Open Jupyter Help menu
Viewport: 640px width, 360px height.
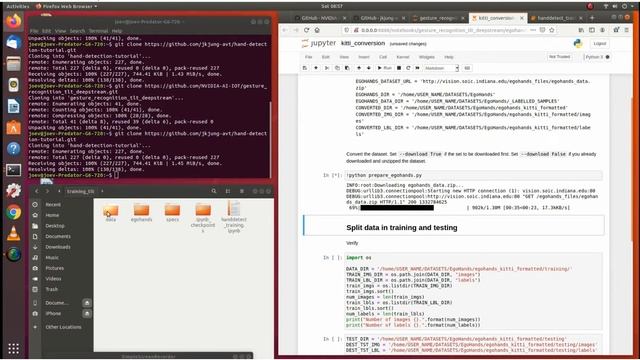[449, 57]
